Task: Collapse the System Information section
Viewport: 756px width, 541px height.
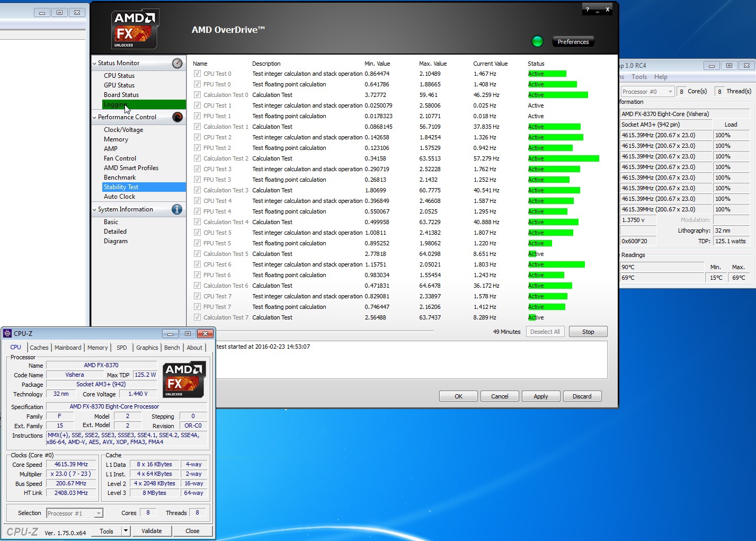Action: click(94, 210)
